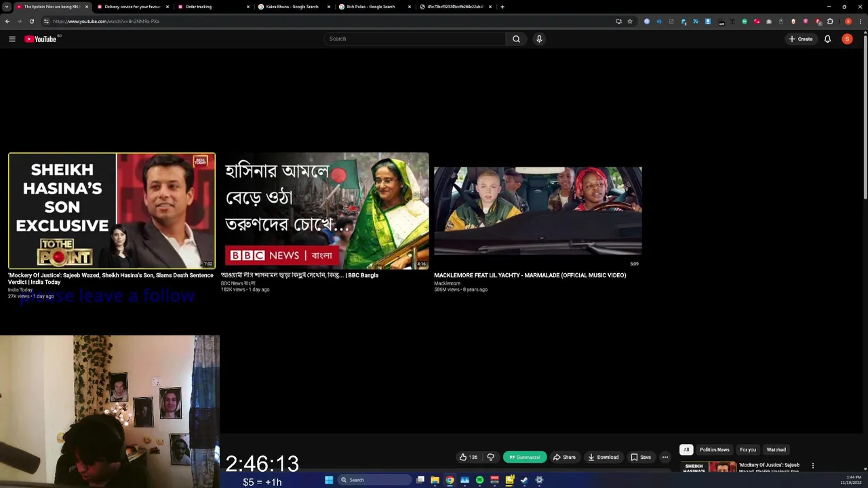Like the video with thumbs up
Screen dimensions: 868x488
[x=469, y=457]
